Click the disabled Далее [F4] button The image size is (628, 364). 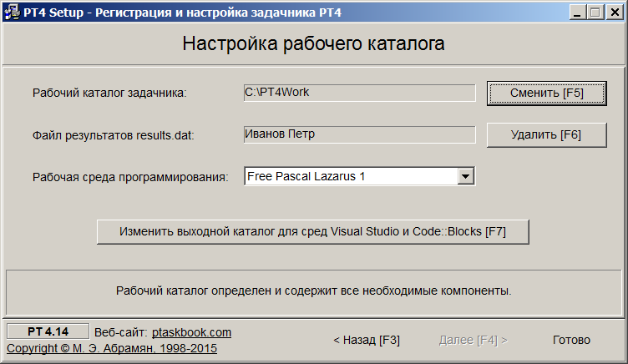(474, 340)
